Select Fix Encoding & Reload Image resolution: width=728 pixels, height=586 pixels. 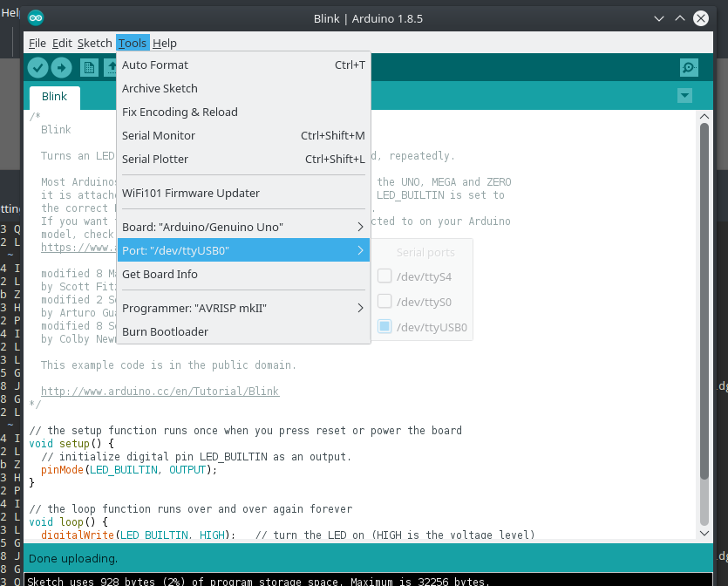(x=243, y=112)
